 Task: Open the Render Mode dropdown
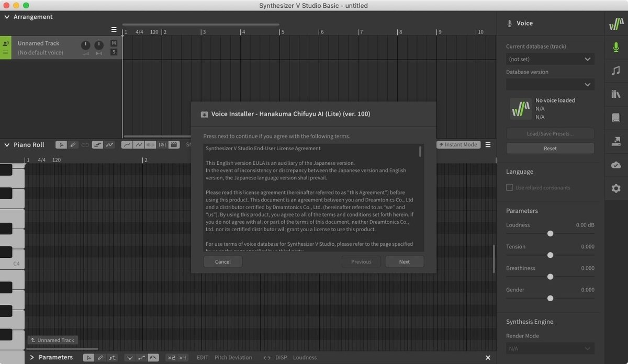click(549, 348)
